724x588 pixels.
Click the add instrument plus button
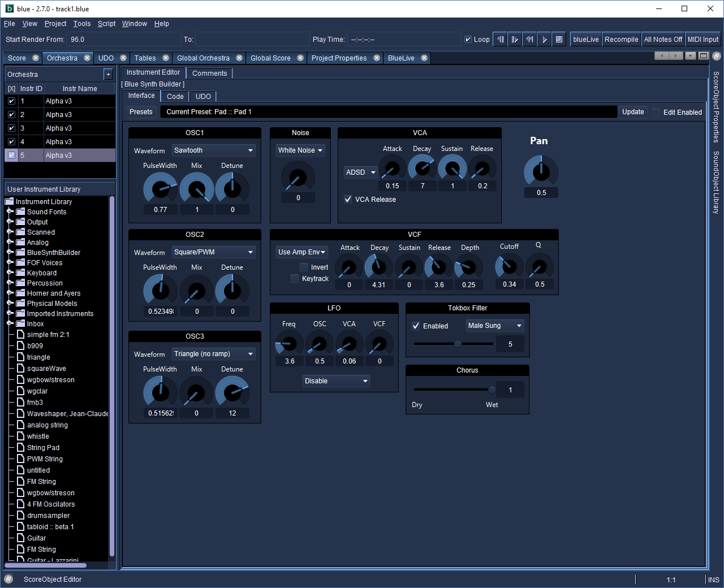click(108, 75)
